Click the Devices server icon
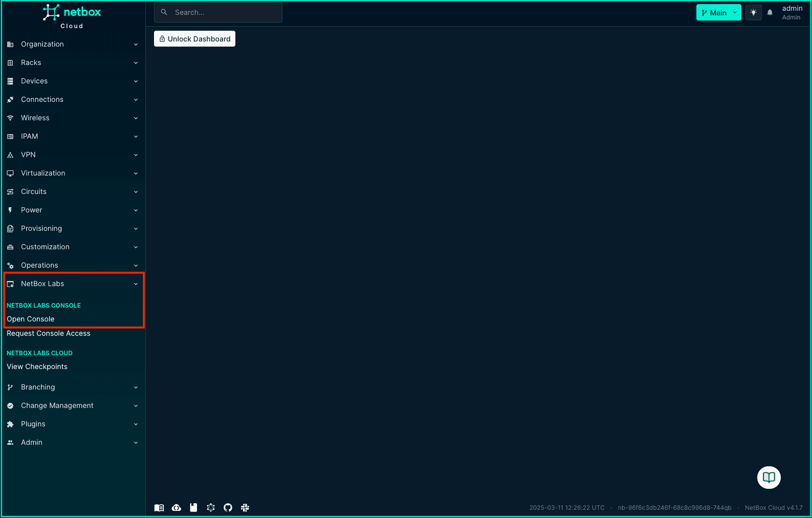The height and width of the screenshot is (518, 812). (10, 81)
